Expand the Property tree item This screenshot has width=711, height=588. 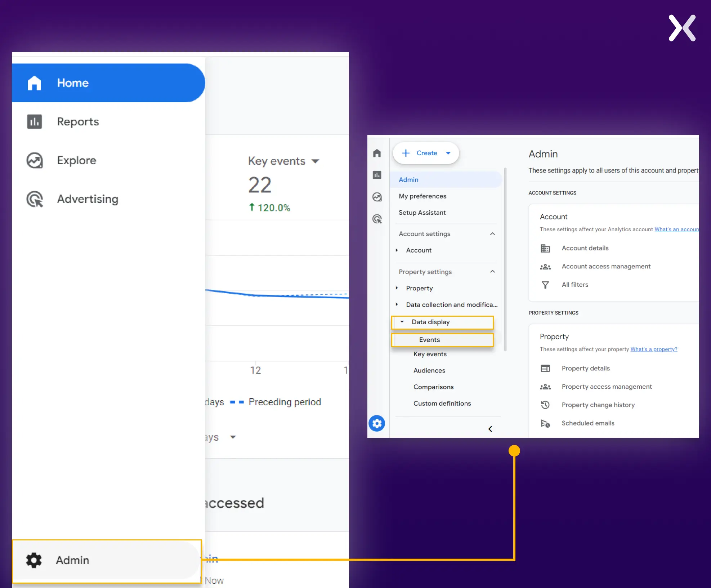coord(397,288)
